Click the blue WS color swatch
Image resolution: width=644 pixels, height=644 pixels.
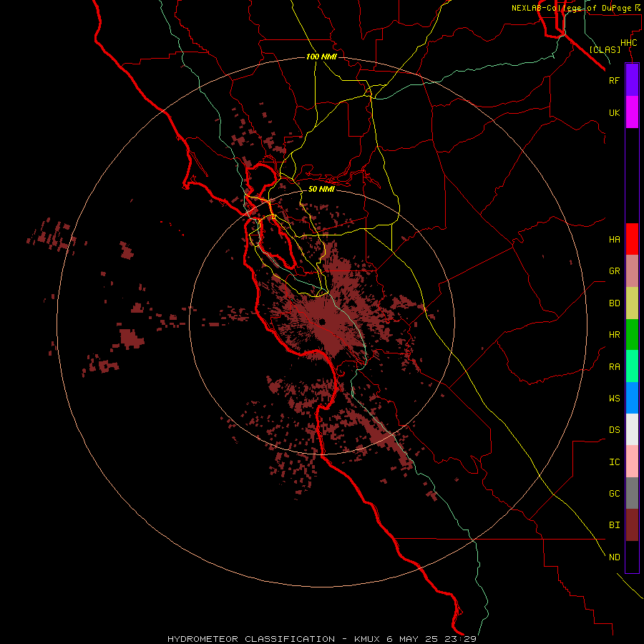coord(632,398)
